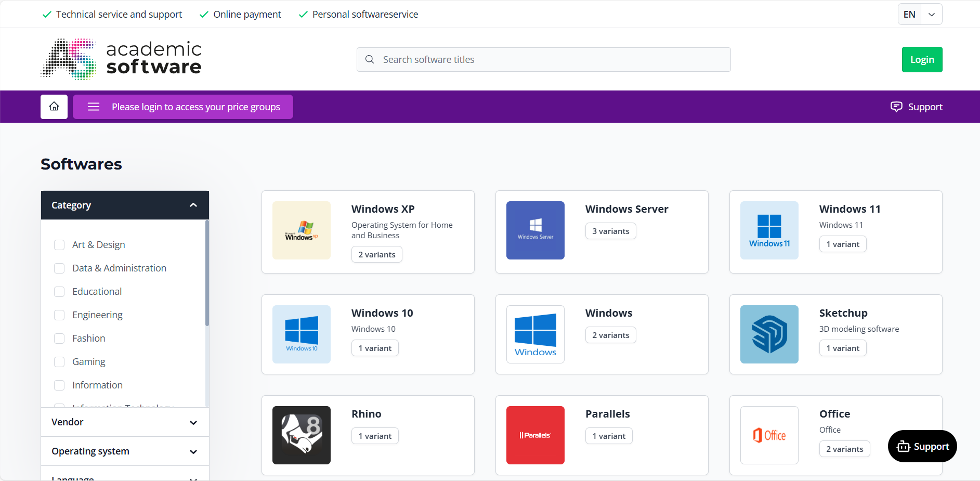The image size is (980, 481).
Task: Click the Home icon in purple navbar
Action: (54, 107)
